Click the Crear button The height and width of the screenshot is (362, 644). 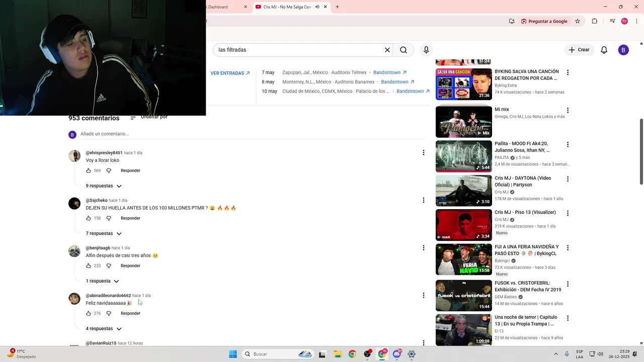click(579, 50)
